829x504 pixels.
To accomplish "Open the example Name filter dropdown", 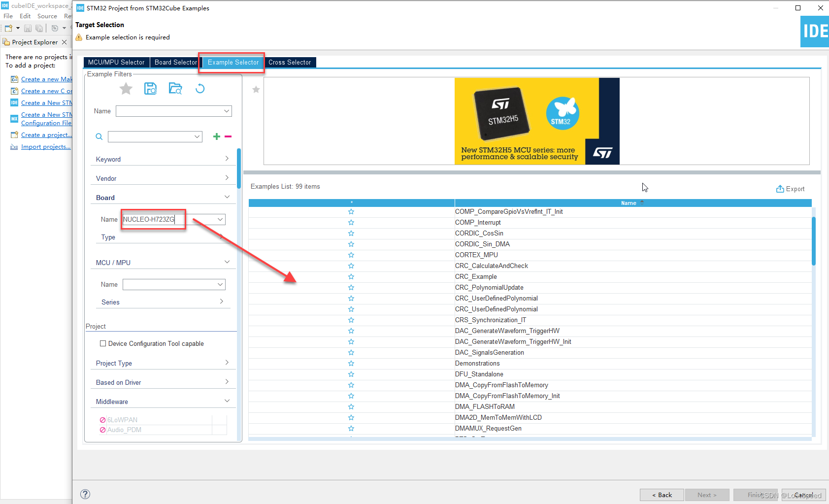I will tap(227, 111).
